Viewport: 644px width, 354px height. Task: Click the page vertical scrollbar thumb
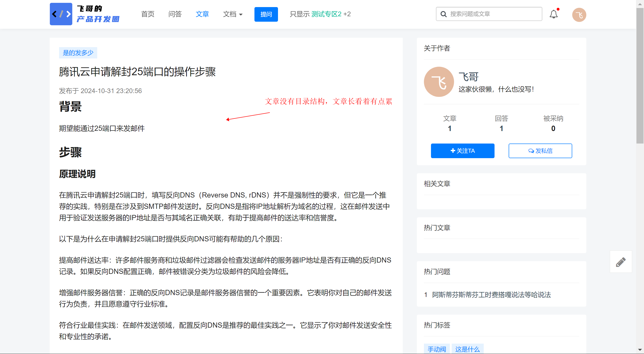click(x=640, y=76)
